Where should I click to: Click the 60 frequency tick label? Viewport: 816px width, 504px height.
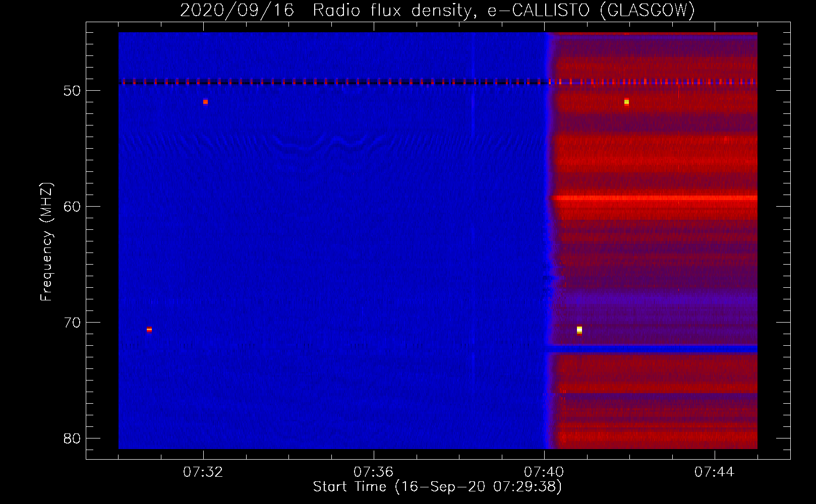coord(72,207)
